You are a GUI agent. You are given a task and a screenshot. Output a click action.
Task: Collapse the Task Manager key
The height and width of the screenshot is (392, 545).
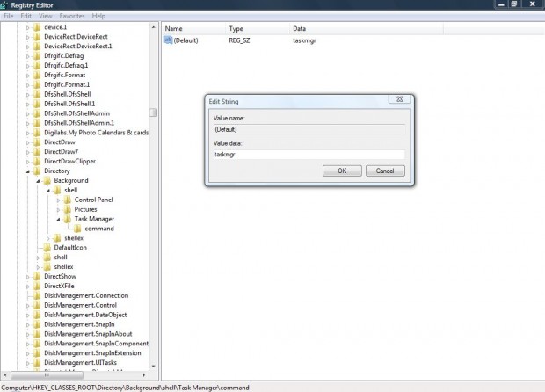pos(58,219)
